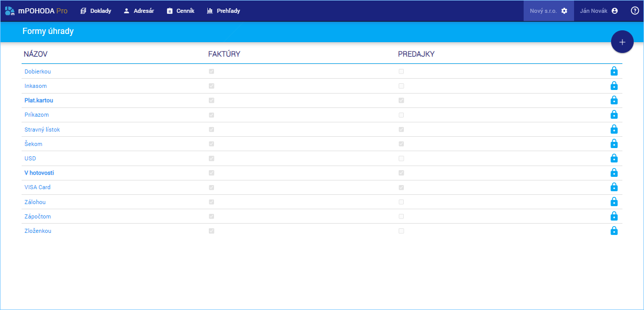644x310 pixels.
Task: Open the Ján Novák user menu
Action: tap(599, 11)
